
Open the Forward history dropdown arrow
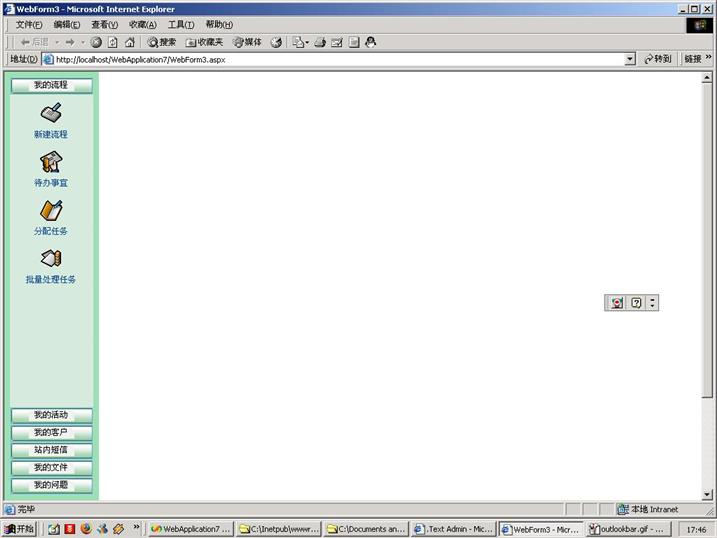pyautogui.click(x=83, y=43)
